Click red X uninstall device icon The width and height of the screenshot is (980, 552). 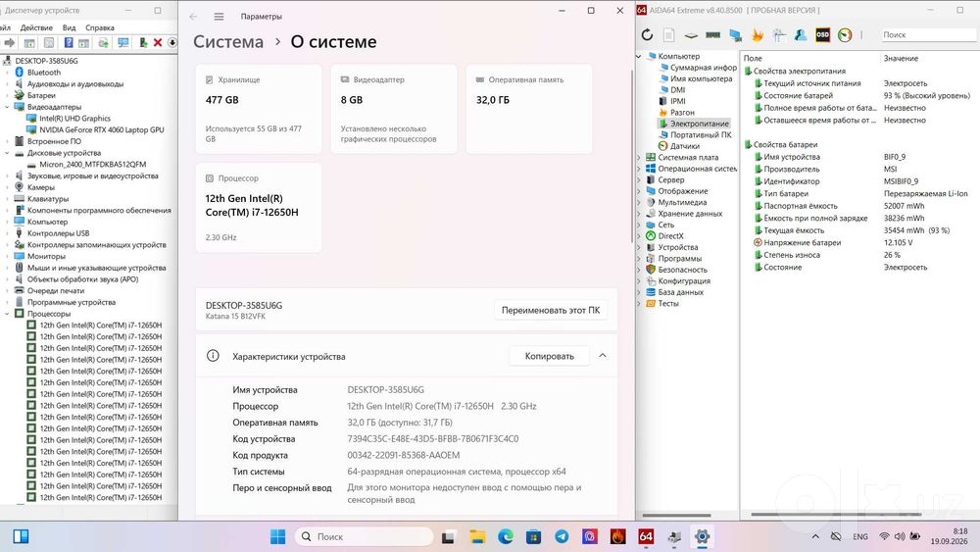158,42
